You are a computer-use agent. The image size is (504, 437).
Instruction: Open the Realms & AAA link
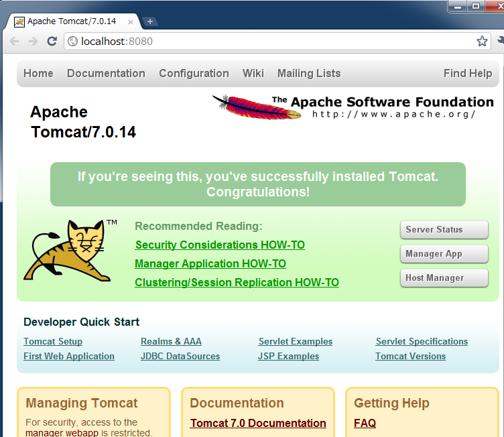tap(171, 342)
